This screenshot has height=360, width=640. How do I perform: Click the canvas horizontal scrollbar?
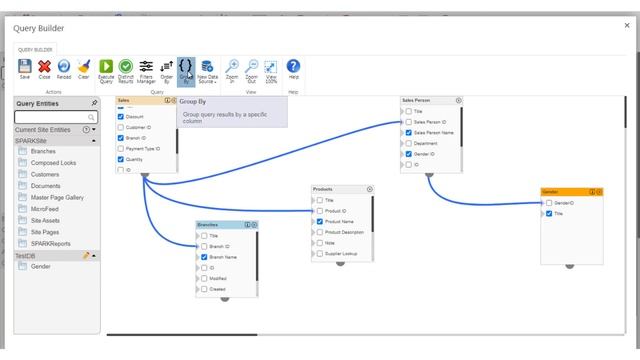[x=182, y=335]
